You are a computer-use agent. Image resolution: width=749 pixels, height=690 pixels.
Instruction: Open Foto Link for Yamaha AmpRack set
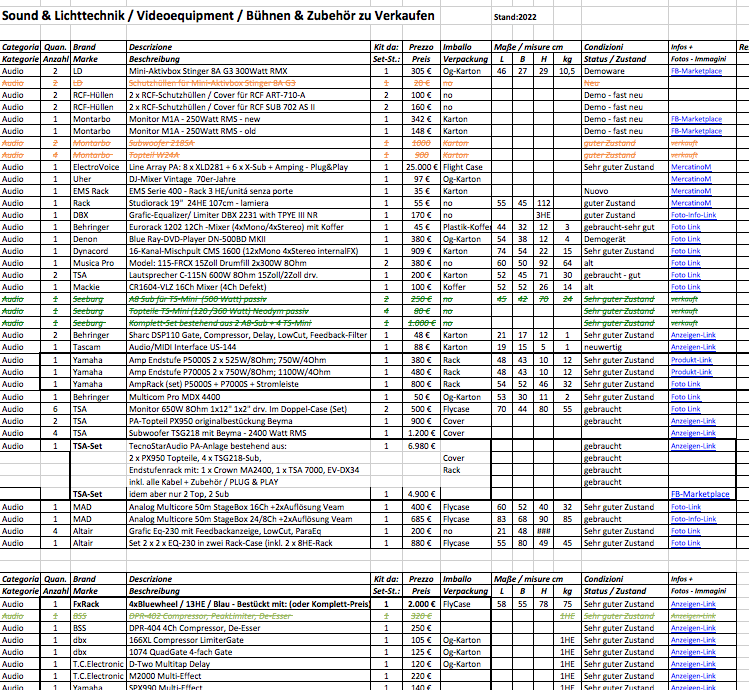(685, 384)
